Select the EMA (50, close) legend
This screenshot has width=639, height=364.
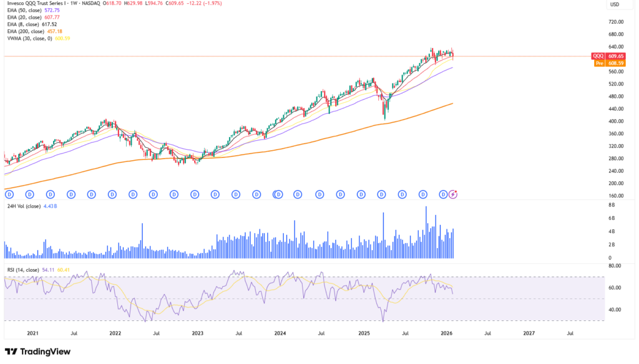coord(26,11)
